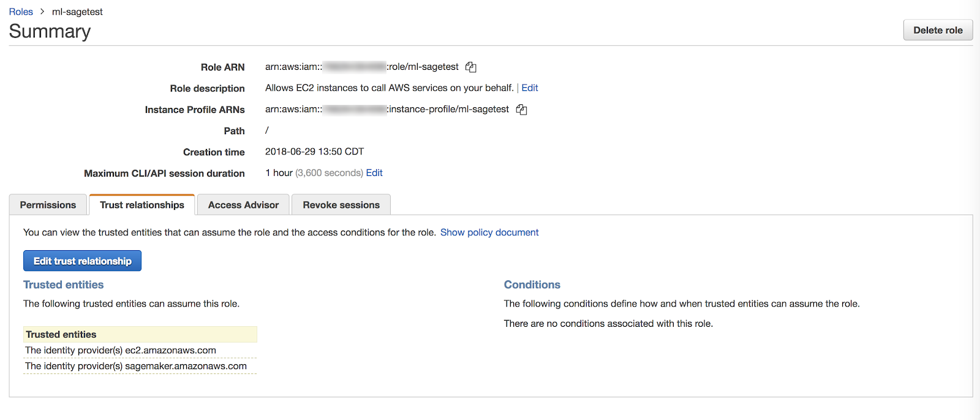Select the ec2.amazonaws.com trusted entity row
Viewport: 980px width, 420px height.
pos(121,351)
